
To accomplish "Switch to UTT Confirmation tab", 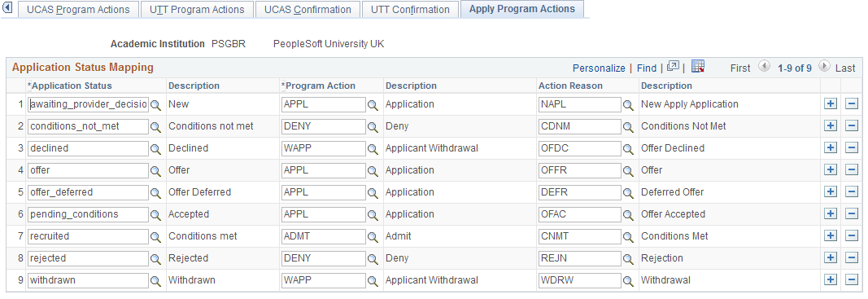I will 410,10.
